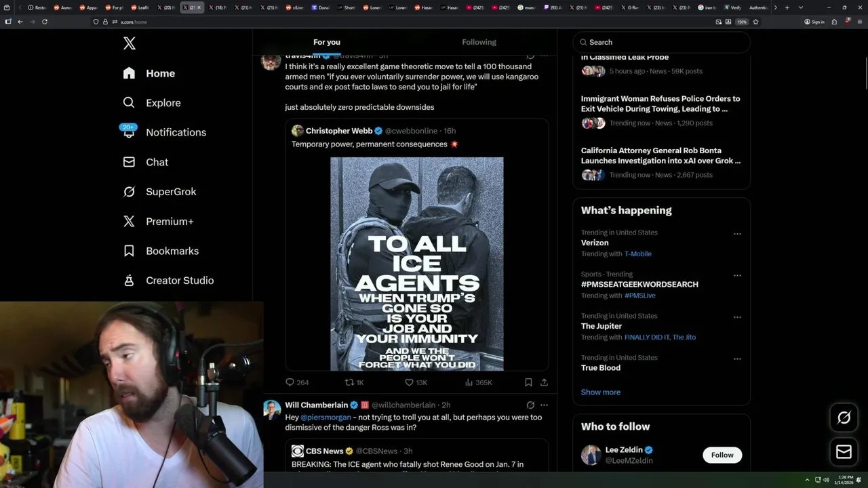The image size is (868, 488).
Task: Open the floating Grok button
Action: point(844,418)
